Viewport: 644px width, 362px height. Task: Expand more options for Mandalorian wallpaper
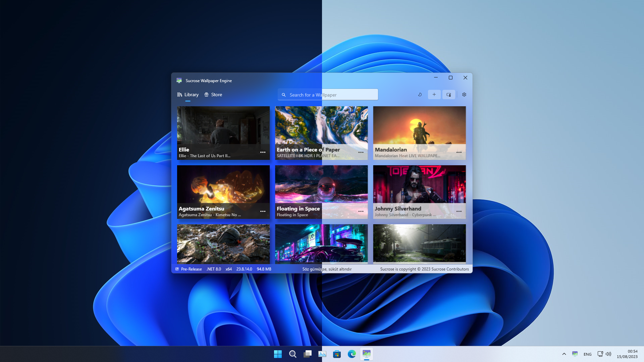[459, 152]
